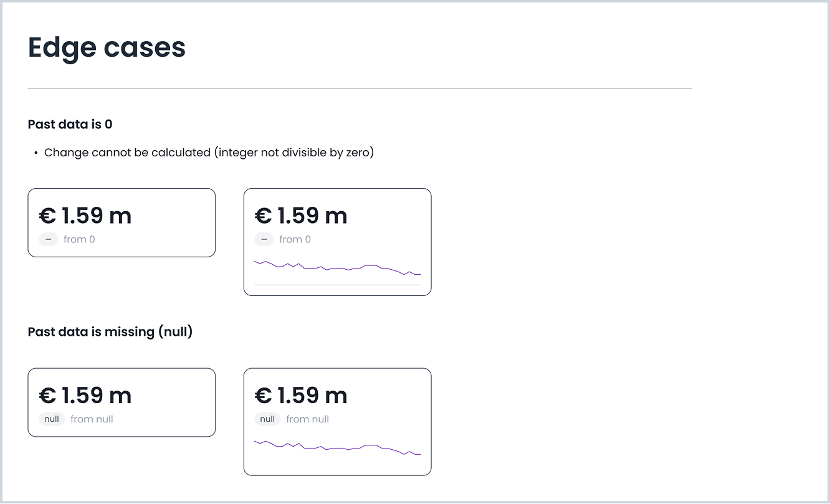
Task: Select the euro symbol in the first card
Action: [x=47, y=216]
